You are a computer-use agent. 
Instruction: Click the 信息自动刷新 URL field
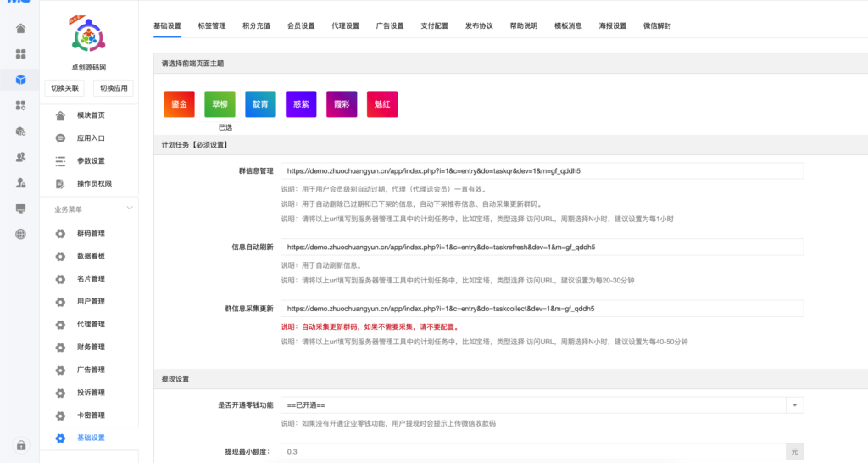coord(542,248)
